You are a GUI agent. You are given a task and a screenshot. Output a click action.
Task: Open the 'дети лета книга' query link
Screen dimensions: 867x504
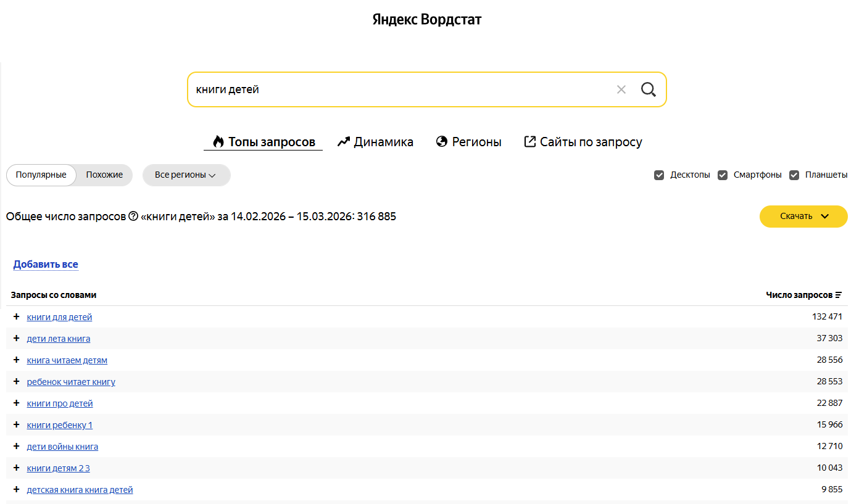[x=59, y=339]
